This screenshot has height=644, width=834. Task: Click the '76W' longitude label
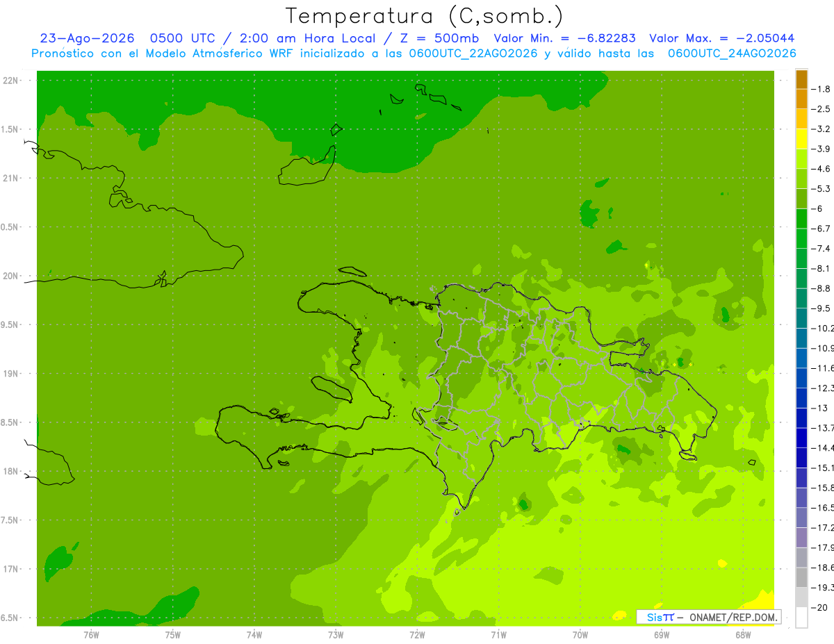click(x=91, y=634)
